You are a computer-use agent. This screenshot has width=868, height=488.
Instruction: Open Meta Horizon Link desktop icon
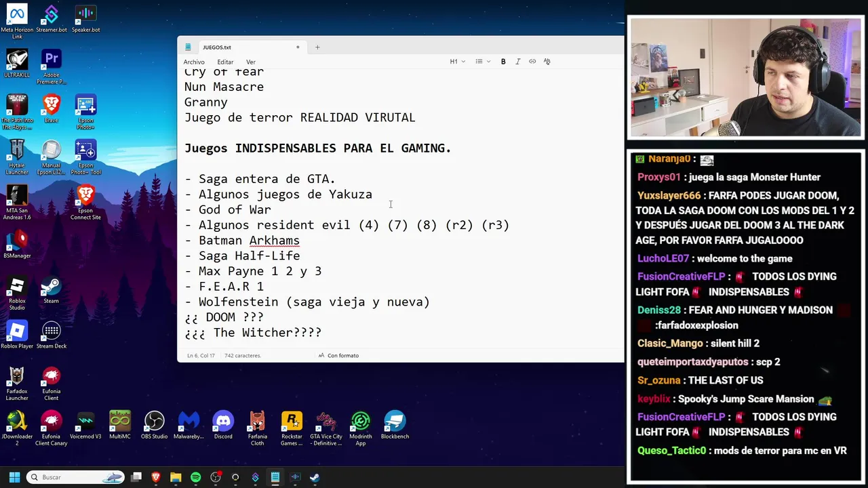pyautogui.click(x=17, y=22)
